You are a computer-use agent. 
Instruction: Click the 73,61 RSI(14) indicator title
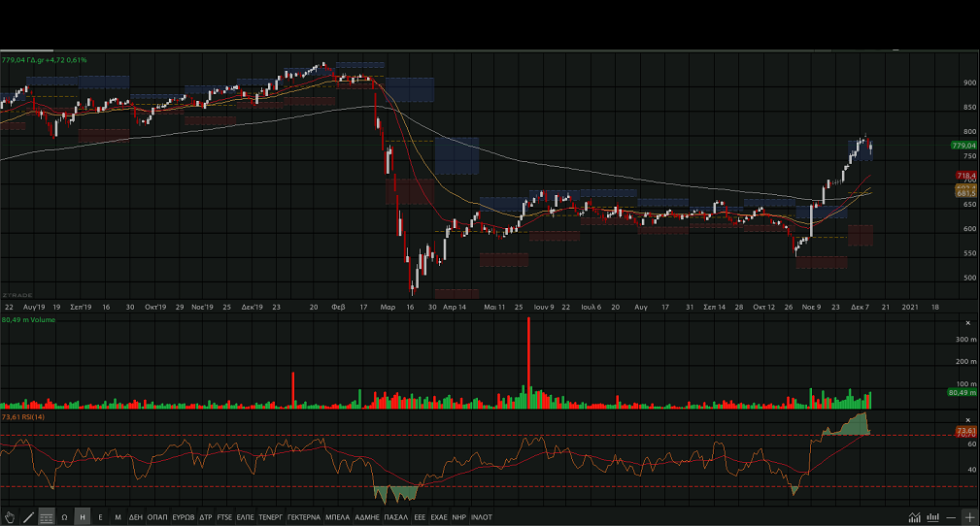[x=23, y=416]
